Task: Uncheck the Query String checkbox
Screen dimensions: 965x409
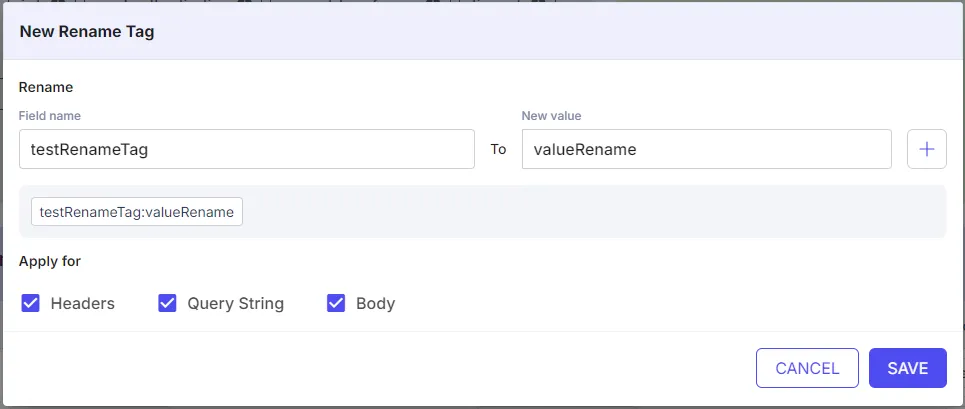Action: 167,303
